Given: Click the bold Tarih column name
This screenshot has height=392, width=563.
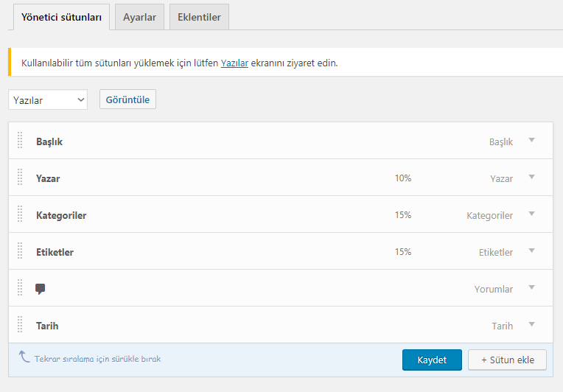Looking at the screenshot, I should pyautogui.click(x=47, y=326).
